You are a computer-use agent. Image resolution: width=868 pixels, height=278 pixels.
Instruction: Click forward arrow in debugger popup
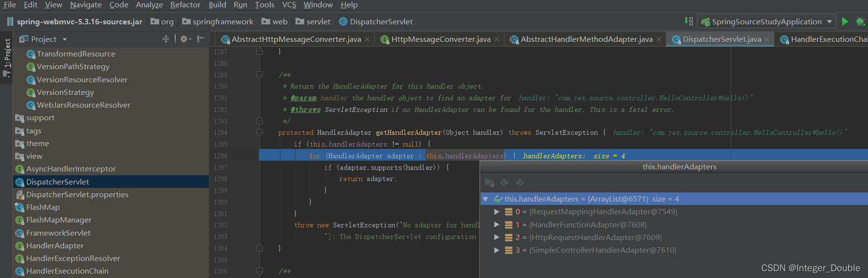click(x=520, y=183)
